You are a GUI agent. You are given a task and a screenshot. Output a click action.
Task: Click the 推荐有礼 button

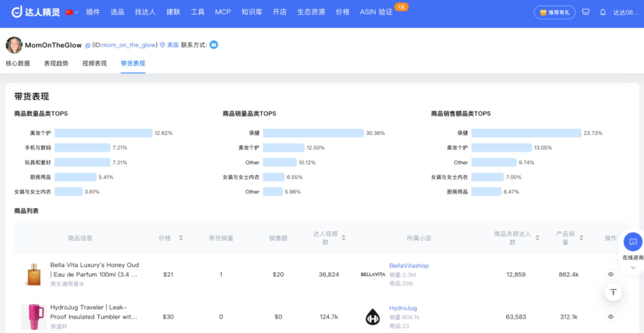click(555, 12)
